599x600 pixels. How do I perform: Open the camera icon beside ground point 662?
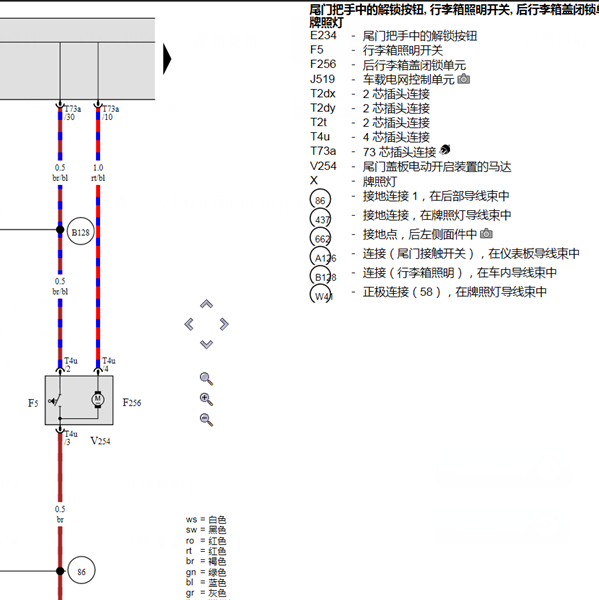tap(486, 233)
